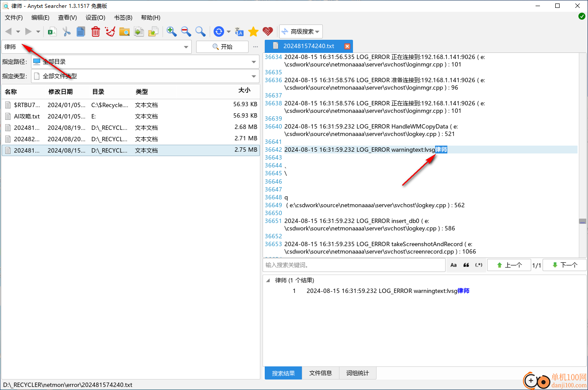Toggle regular expression (.*) option
This screenshot has width=588, height=390.
(479, 265)
